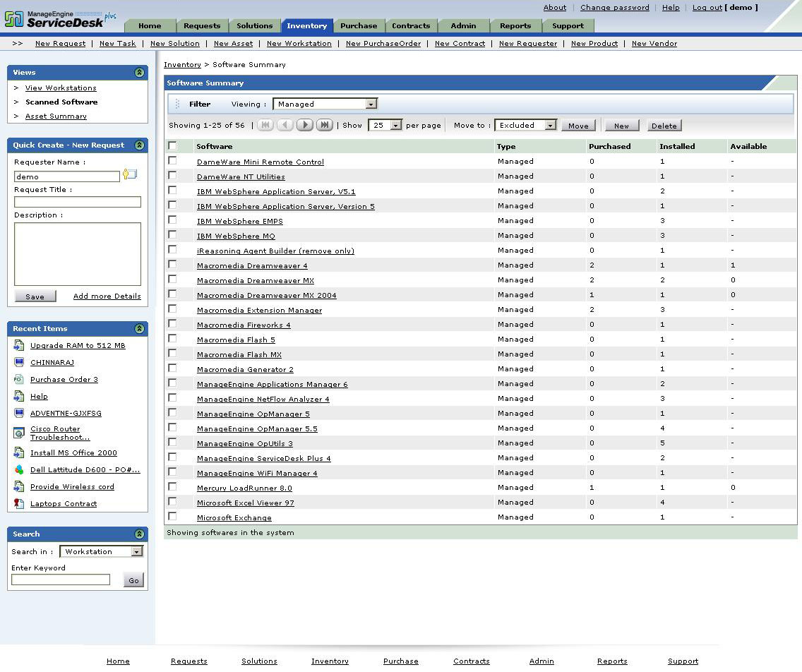The image size is (802, 672).
Task: Jump to the last page of results
Action: [324, 125]
